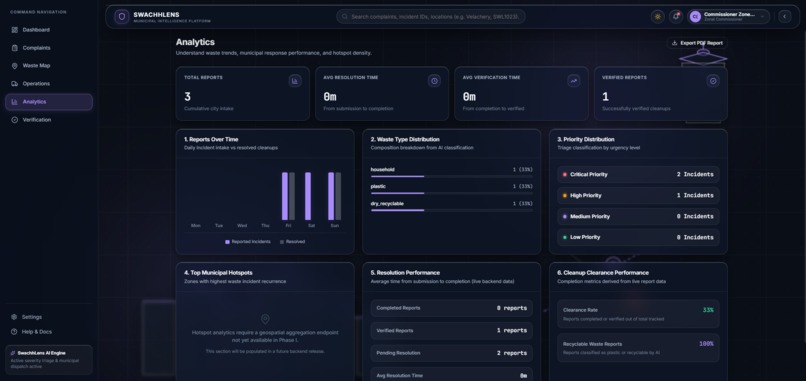Click the Verified Reports value 1
Screen dimensions: 806x381
pyautogui.click(x=606, y=97)
